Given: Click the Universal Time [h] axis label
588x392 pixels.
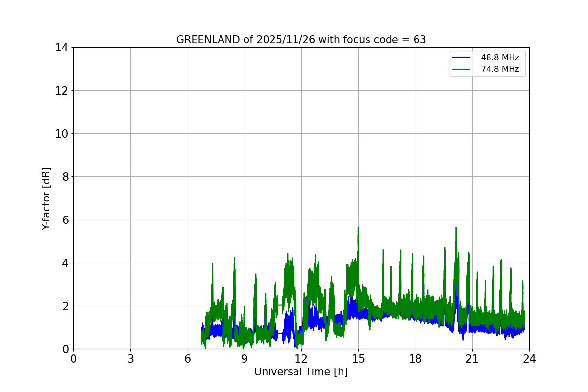Looking at the screenshot, I should click(301, 372).
